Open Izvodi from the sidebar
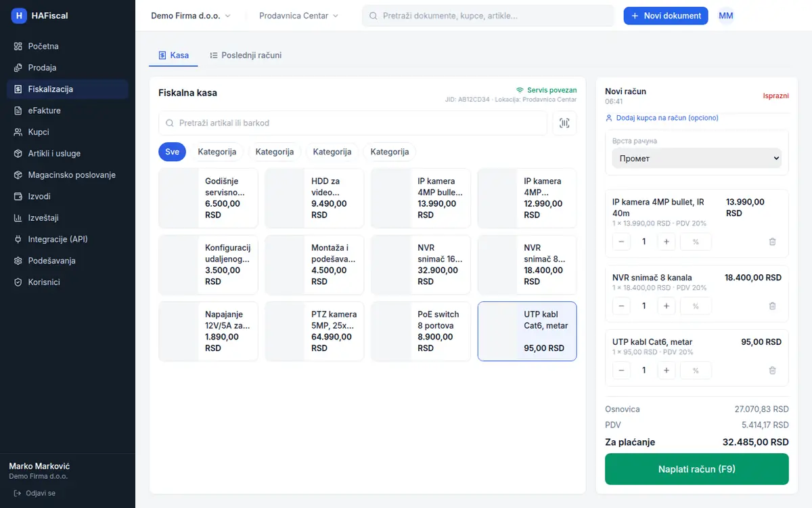 (x=68, y=196)
